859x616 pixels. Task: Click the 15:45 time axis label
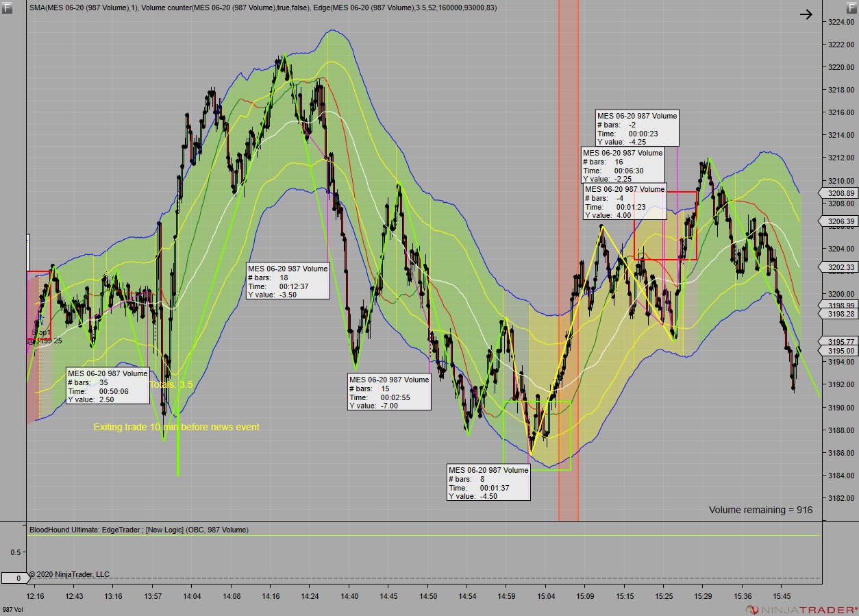pyautogui.click(x=781, y=597)
